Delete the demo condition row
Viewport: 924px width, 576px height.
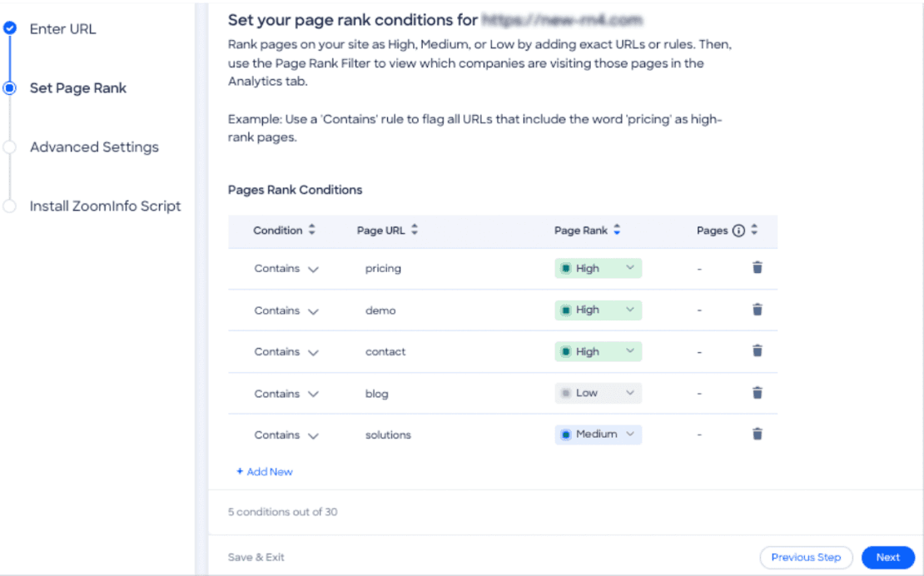point(757,310)
